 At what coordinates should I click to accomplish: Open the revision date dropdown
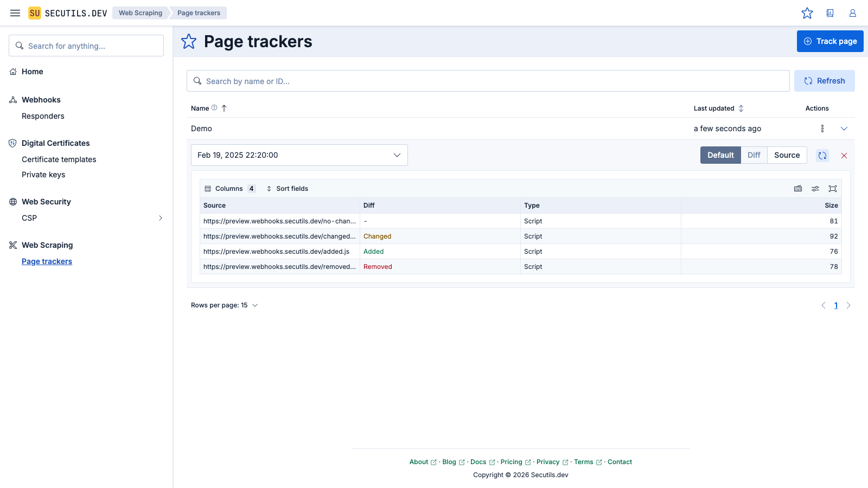(x=299, y=155)
